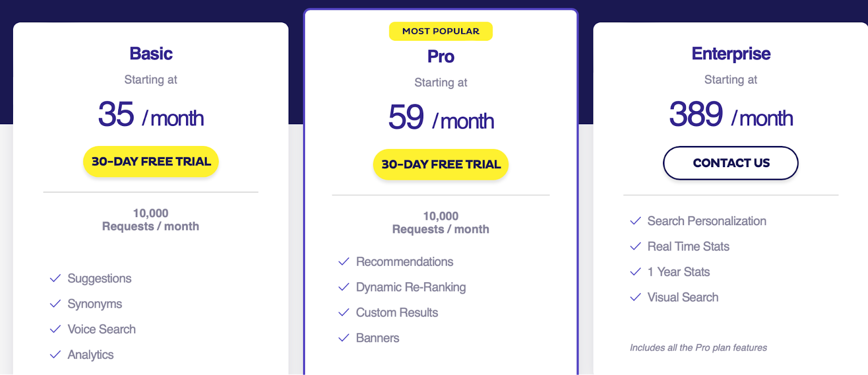This screenshot has width=868, height=375.
Task: Click the checkmark beside Dynamic Re-Ranking
Action: point(344,287)
